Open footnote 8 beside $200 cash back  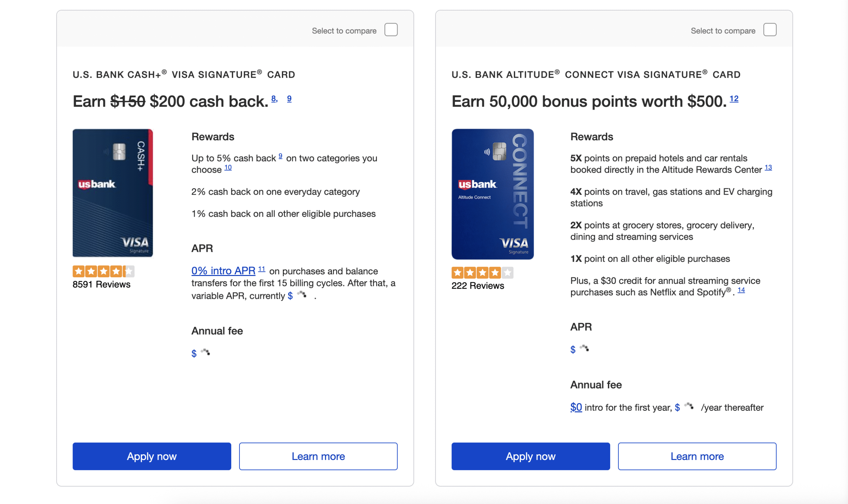tap(274, 99)
